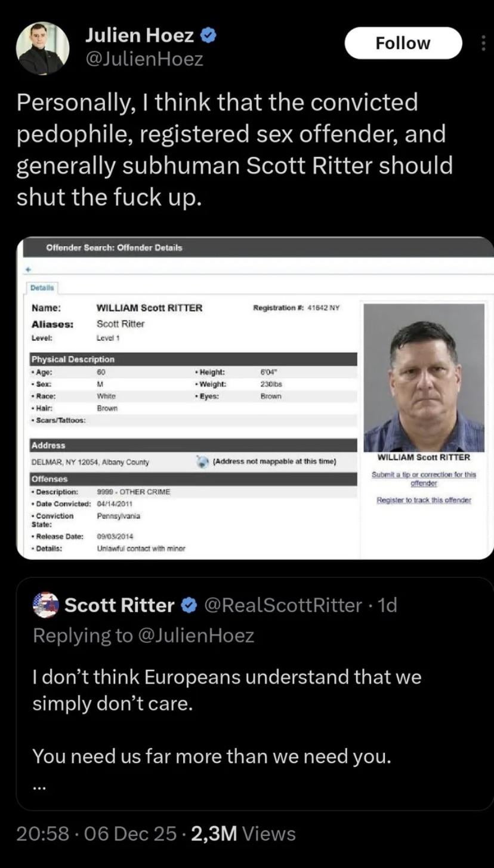The height and width of the screenshot is (868, 494).
Task: Click the 2,3M Views count
Action: [243, 833]
